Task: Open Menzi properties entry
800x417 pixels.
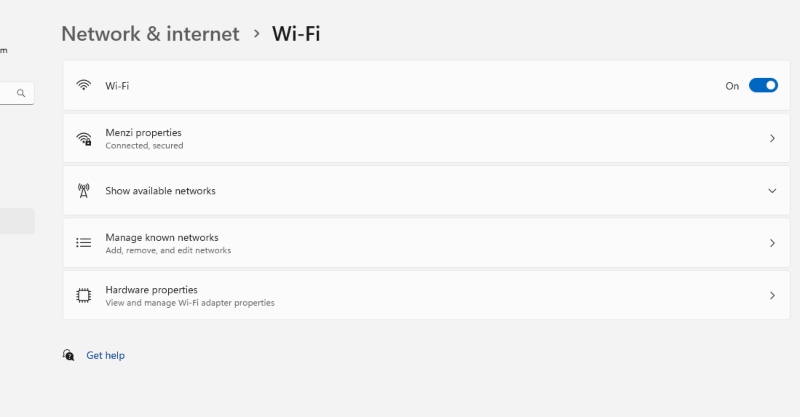Action: point(143,133)
